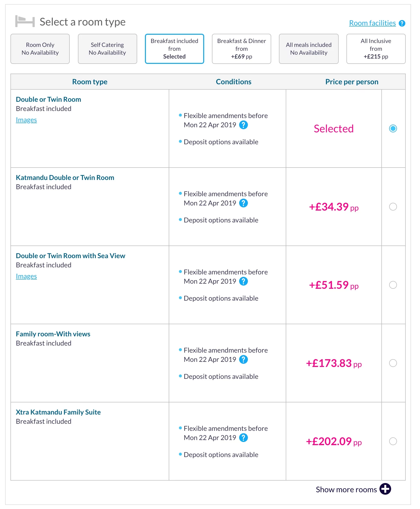The width and height of the screenshot is (420, 509).
Task: Open amendments help icon for Katmandu Double Room
Action: [243, 203]
